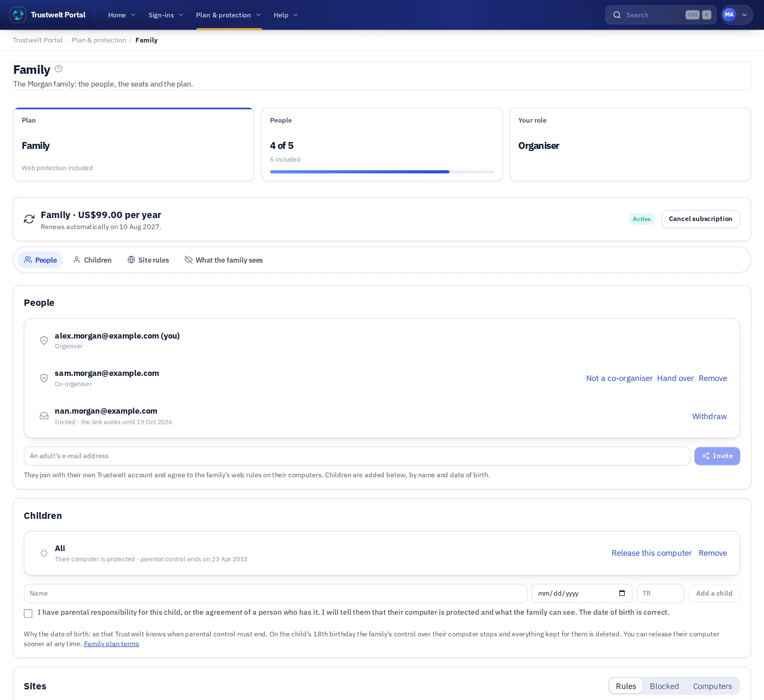Viewport: 764px width, 700px height.
Task: Click the Invite button
Action: 717,456
